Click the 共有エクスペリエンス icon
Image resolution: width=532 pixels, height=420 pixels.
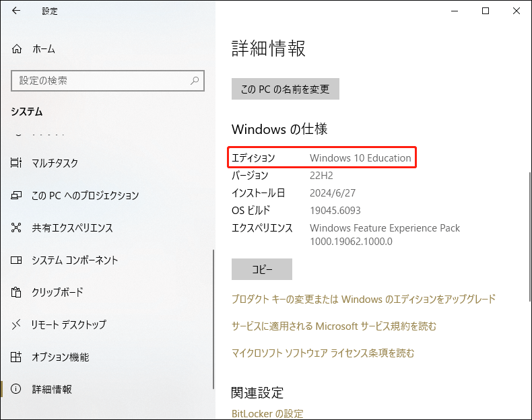(x=16, y=228)
